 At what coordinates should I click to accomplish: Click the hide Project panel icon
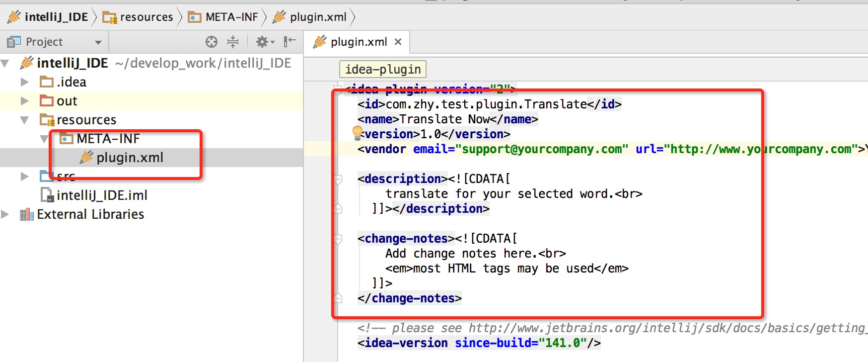[289, 42]
